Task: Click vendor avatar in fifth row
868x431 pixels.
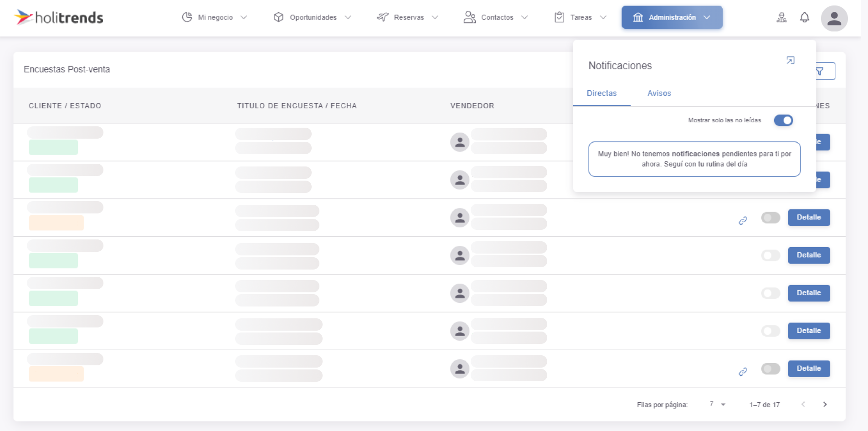Action: click(x=460, y=293)
